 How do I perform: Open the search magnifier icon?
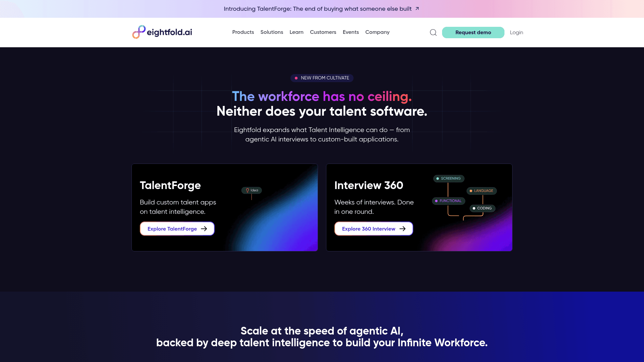coord(433,33)
